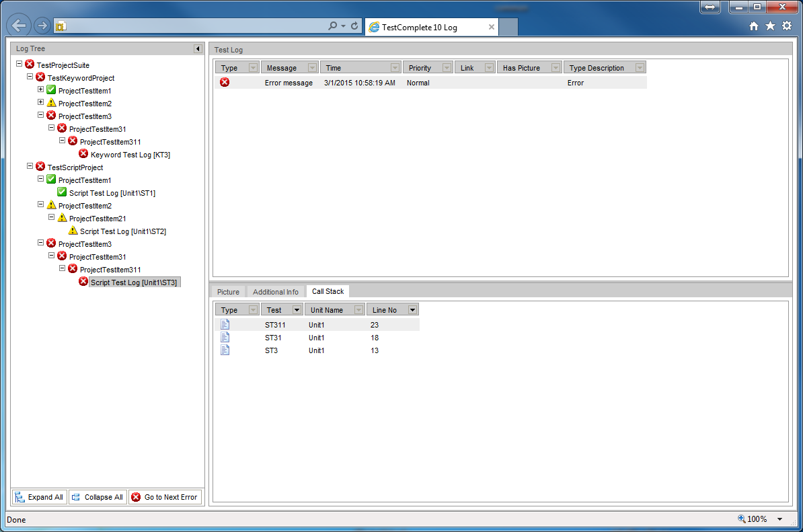Switch to the Additional Info tab
This screenshot has height=532, width=803.
[276, 292]
